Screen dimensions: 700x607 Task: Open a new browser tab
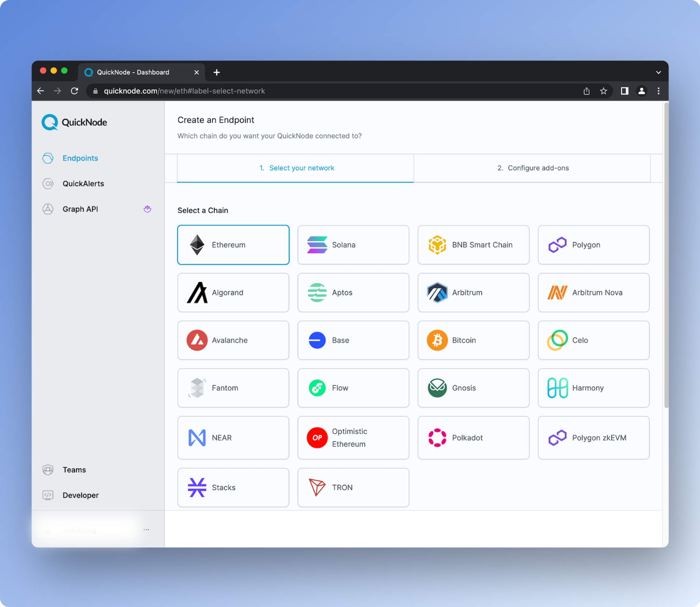point(217,72)
